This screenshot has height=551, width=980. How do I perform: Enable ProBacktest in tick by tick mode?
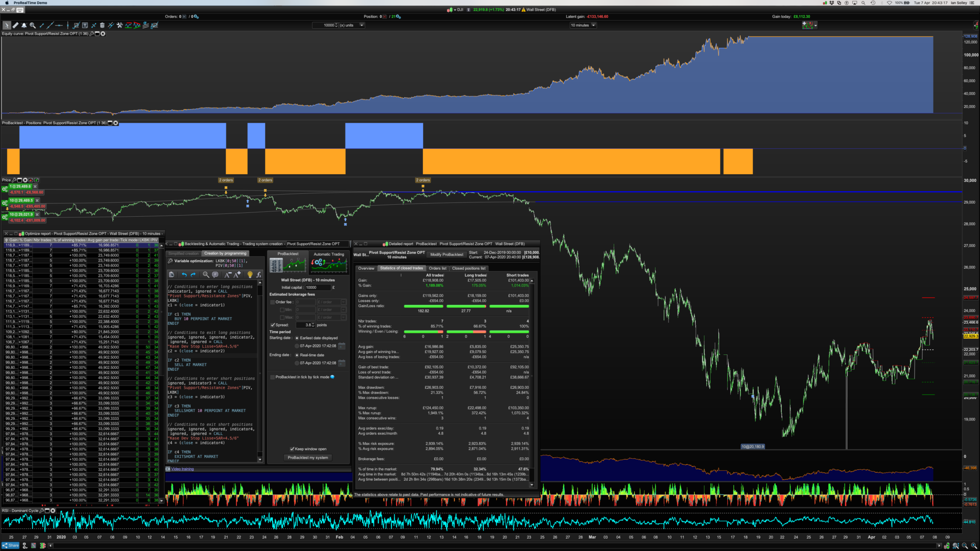pos(273,377)
